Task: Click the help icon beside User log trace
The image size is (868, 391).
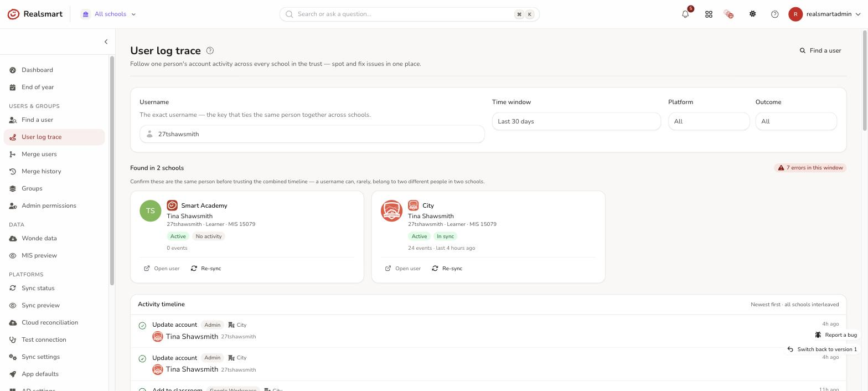Action: 210,50
